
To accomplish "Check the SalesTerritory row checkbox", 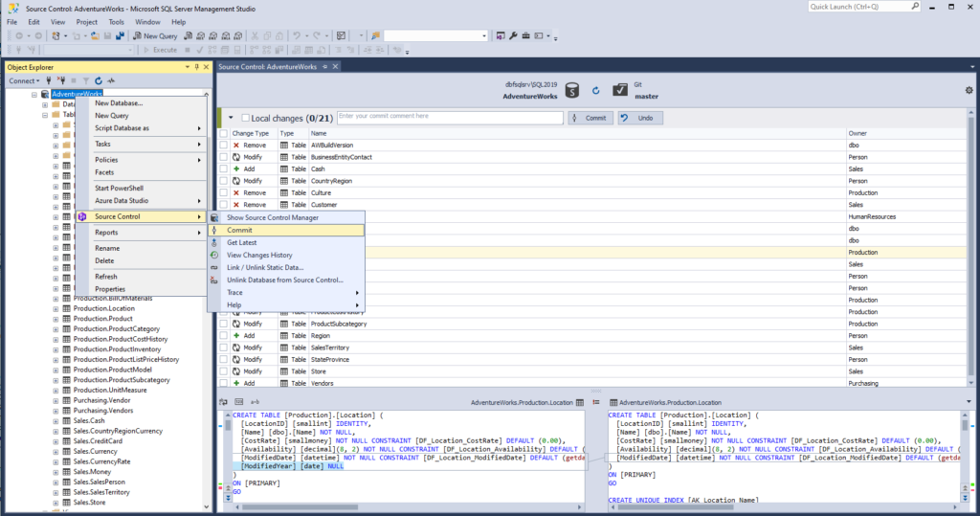I will [x=223, y=348].
